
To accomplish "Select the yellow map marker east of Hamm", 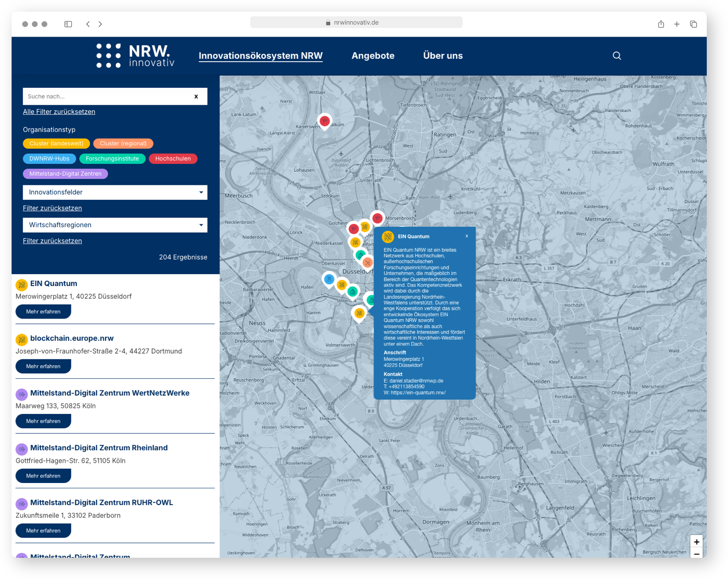I will tap(359, 314).
